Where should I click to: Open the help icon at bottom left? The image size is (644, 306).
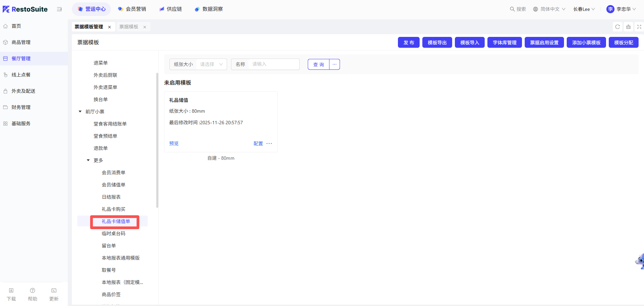(33, 291)
